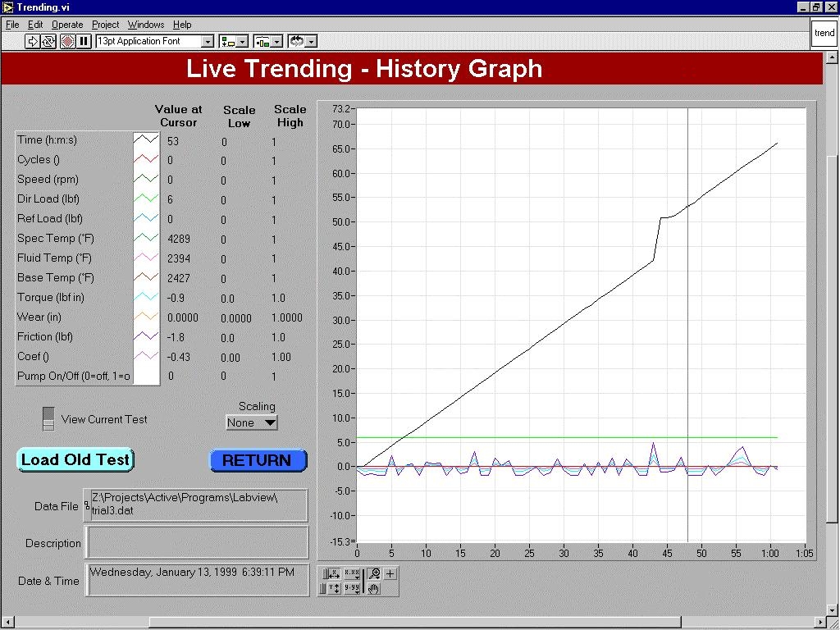The image size is (840, 630).
Task: Click the Torque (lbf in) plot line sample
Action: [x=146, y=297]
